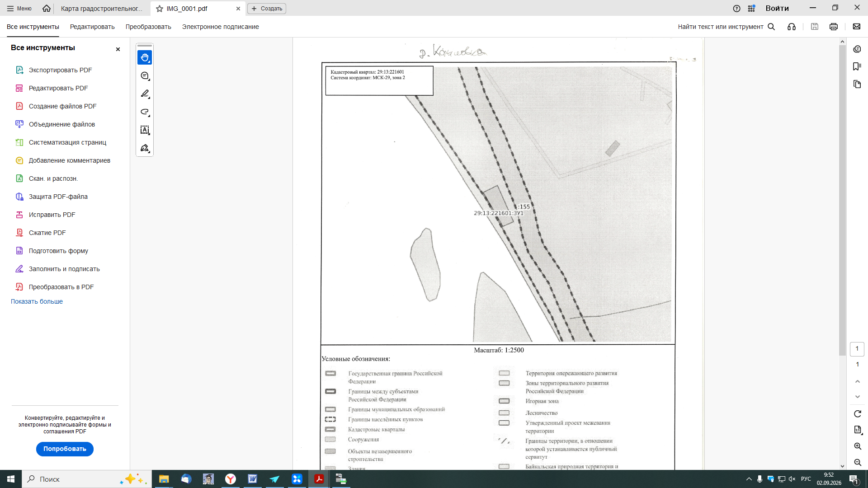Open Экспортировать PDF tool

[60, 70]
